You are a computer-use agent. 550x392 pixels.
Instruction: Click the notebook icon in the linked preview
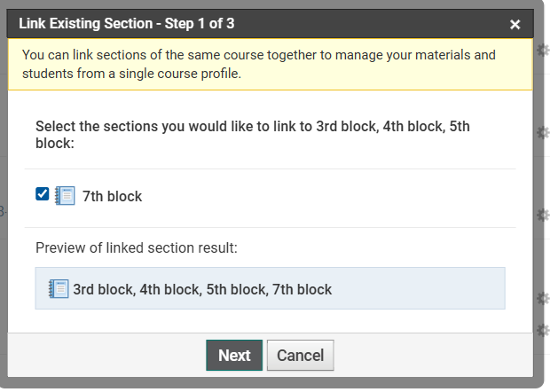tap(59, 289)
